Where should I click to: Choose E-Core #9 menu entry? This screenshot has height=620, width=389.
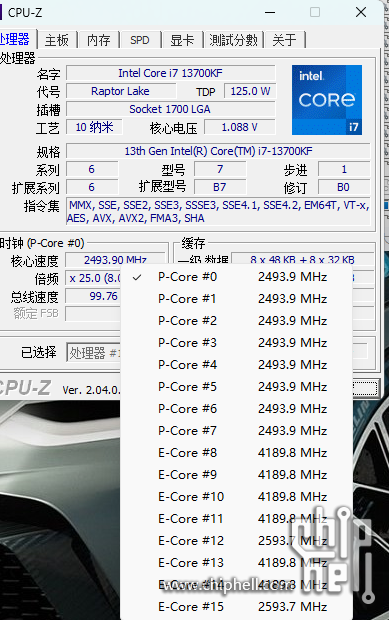point(236,474)
